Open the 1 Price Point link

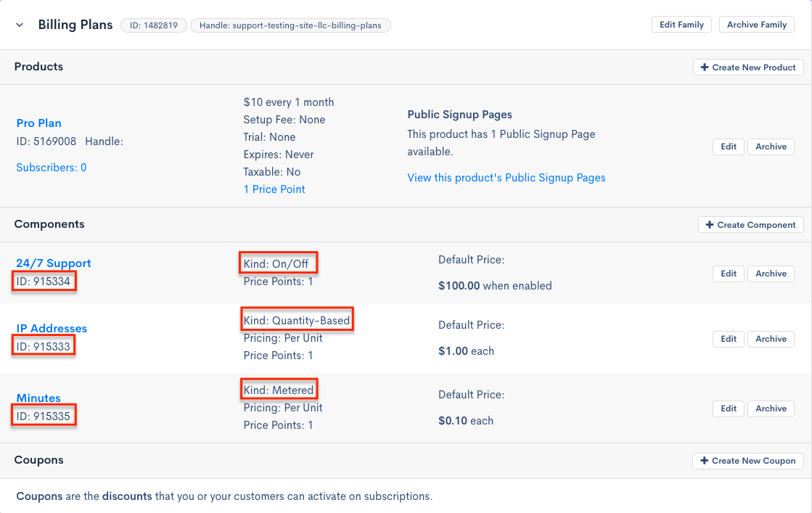(274, 189)
